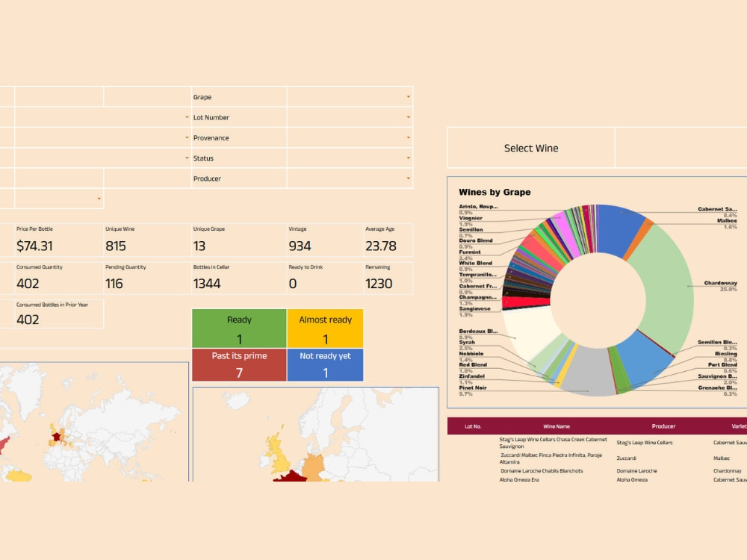Click the Viognier label in the pie chart
The width and height of the screenshot is (747, 560).
[471, 218]
